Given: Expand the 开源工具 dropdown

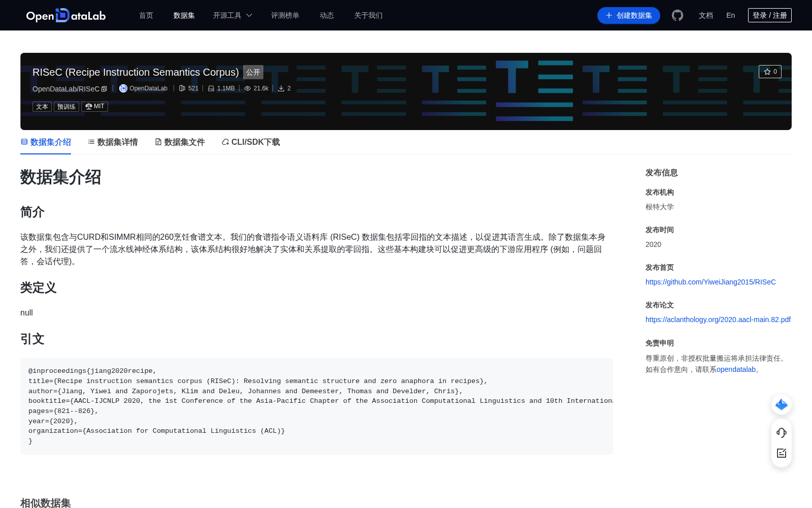Looking at the screenshot, I should 232,15.
